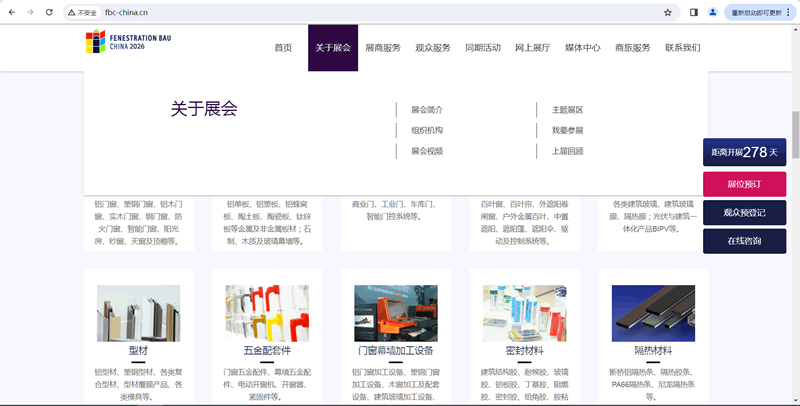Screen dimensions: 800x406
Task: Bookmark this page with the star icon
Action: 667,13
